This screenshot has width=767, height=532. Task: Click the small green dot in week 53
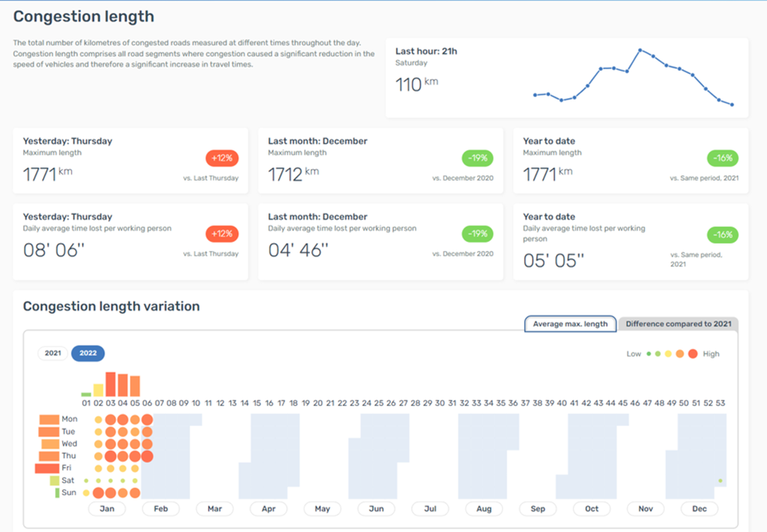click(720, 481)
